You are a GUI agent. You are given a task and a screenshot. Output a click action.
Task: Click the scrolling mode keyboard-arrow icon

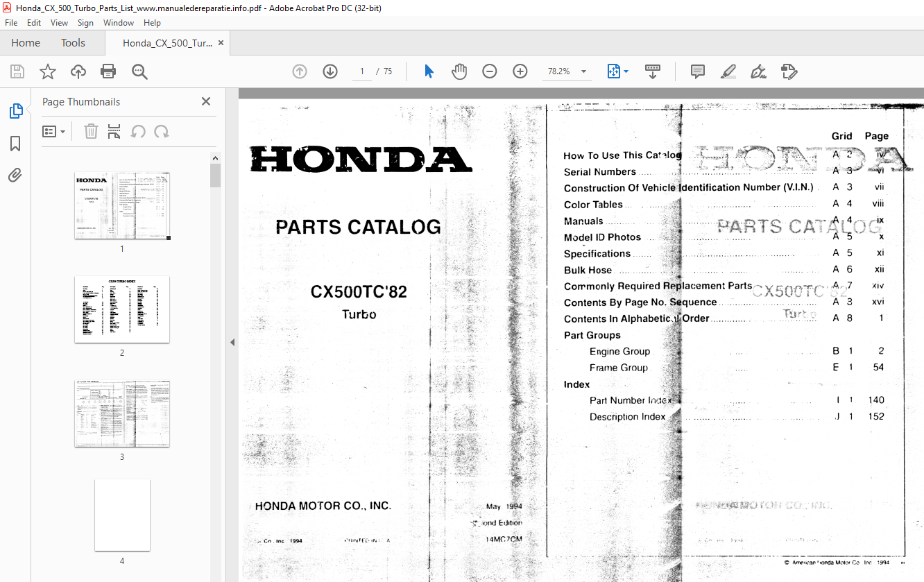[x=653, y=71]
